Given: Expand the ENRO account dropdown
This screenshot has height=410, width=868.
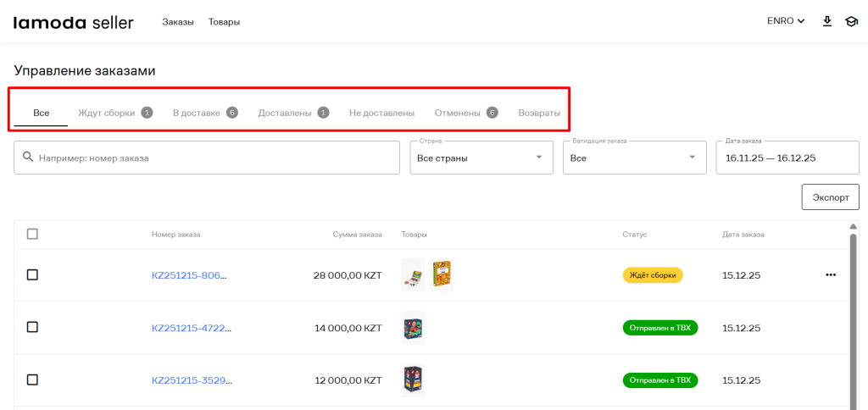Looking at the screenshot, I should click(x=785, y=22).
